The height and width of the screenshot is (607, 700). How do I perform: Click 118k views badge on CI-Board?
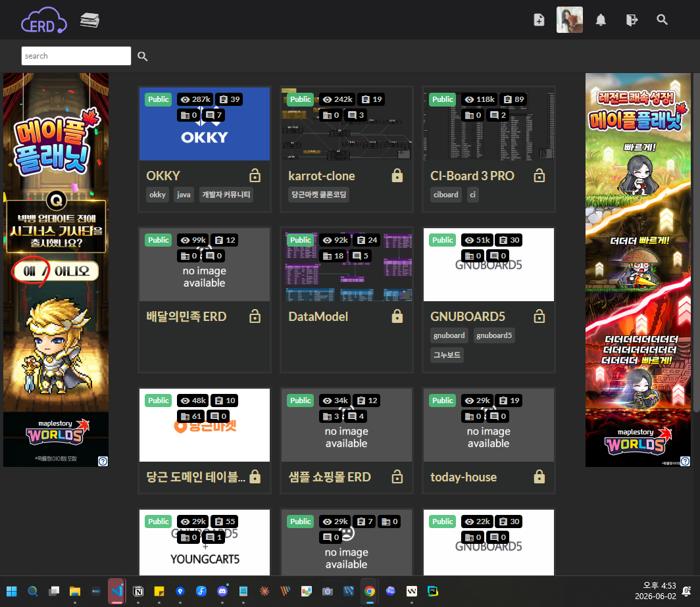pos(480,99)
